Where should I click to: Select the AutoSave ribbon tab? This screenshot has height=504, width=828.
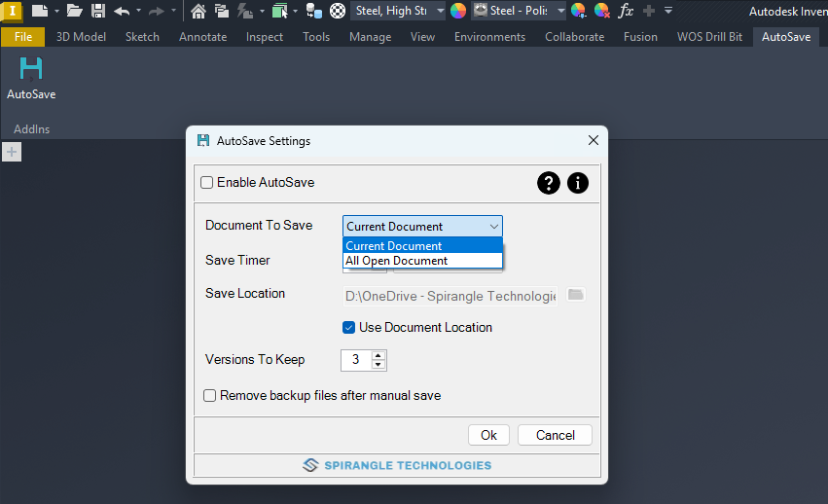pos(786,37)
